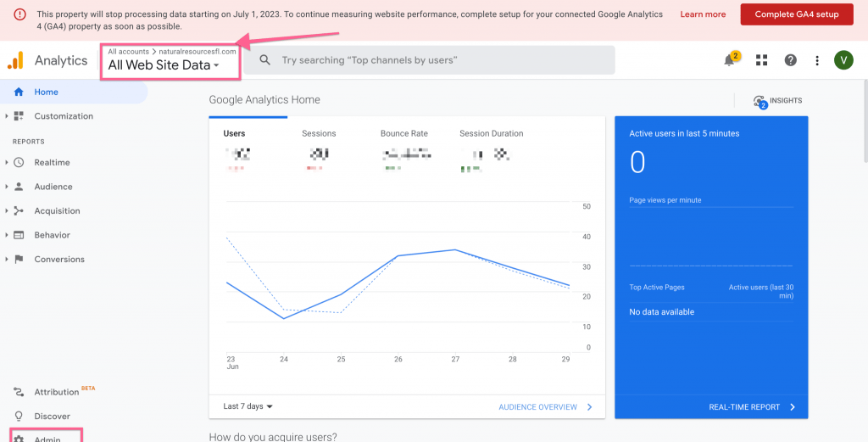Click the search magnifier icon

265,60
